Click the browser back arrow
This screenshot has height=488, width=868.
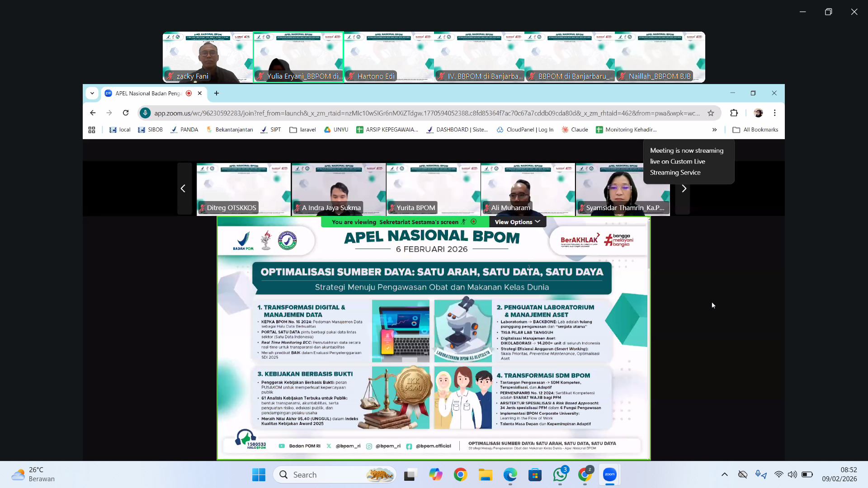tap(93, 113)
